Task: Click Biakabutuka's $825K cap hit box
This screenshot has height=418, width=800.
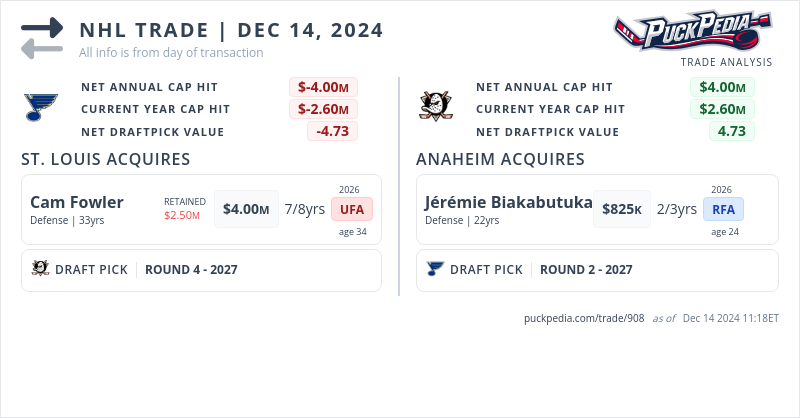Action: [622, 209]
